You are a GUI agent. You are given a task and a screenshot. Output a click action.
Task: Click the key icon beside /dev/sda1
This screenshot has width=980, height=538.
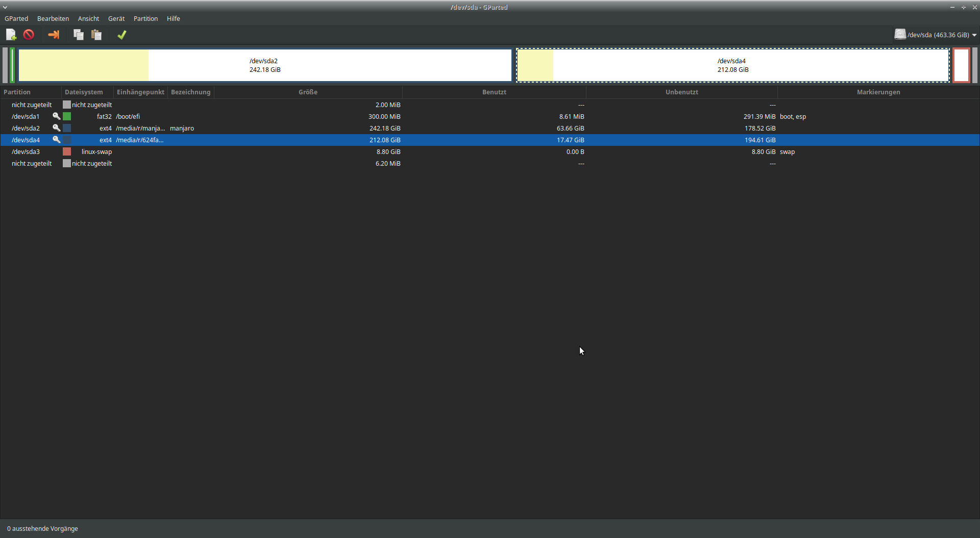(x=56, y=116)
